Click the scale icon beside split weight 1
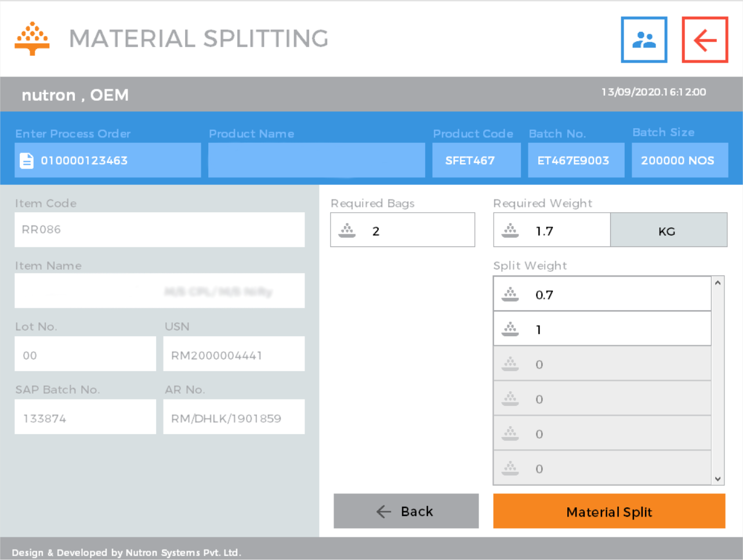 pos(510,329)
